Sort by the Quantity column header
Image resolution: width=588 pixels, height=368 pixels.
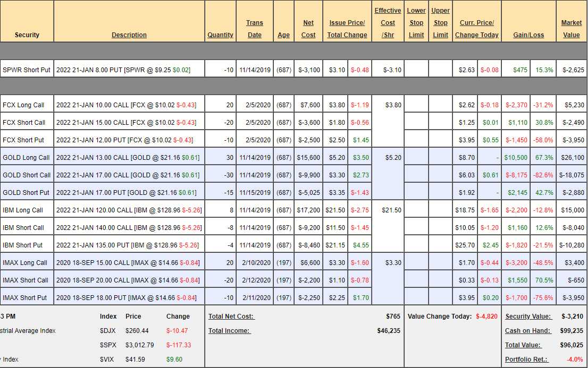pyautogui.click(x=220, y=35)
